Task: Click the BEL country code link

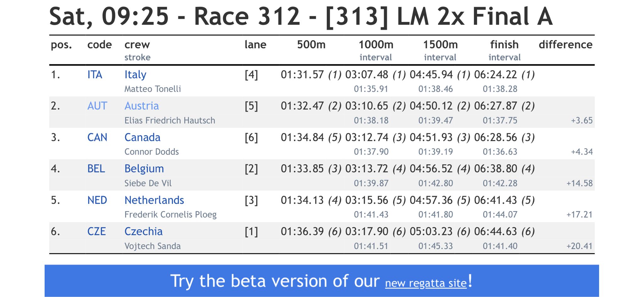Action: [x=96, y=169]
